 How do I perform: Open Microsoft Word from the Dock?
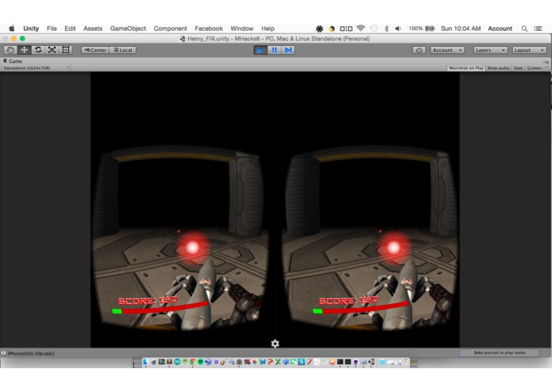[262, 362]
